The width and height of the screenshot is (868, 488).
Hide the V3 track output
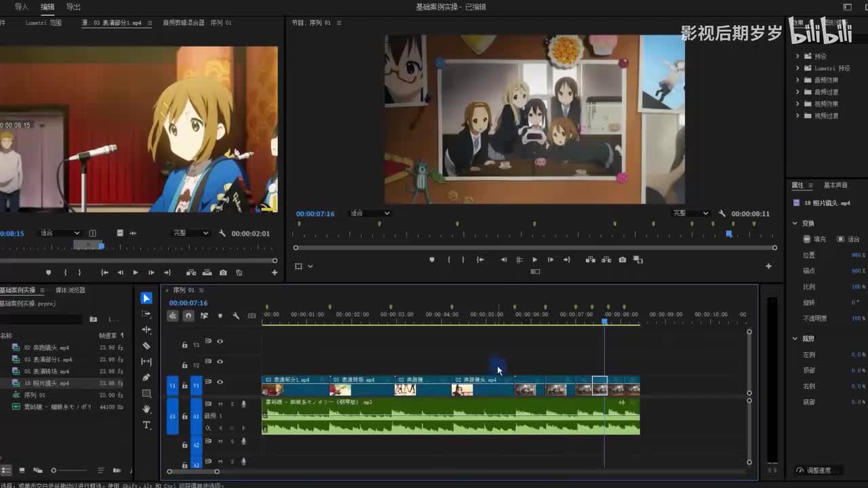click(220, 342)
